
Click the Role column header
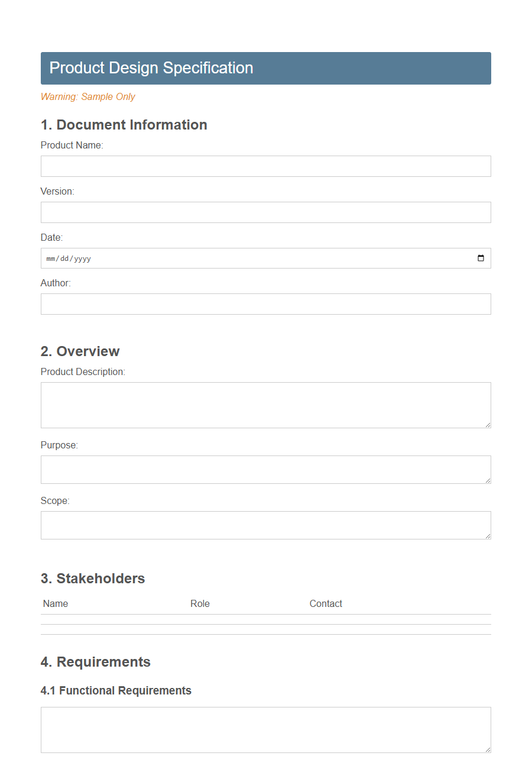click(200, 603)
